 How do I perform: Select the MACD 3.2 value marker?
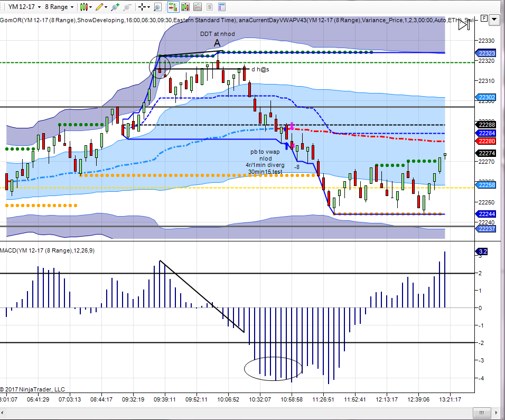pos(482,251)
